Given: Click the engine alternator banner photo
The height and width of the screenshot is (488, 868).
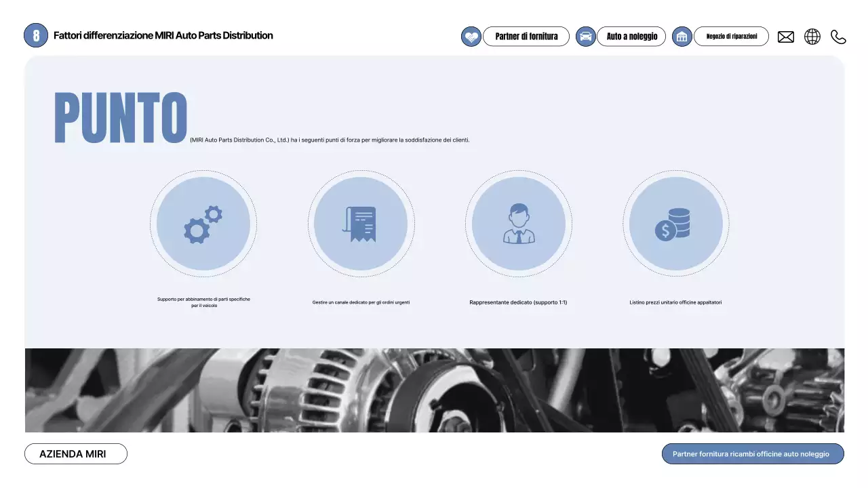Looking at the screenshot, I should [434, 390].
